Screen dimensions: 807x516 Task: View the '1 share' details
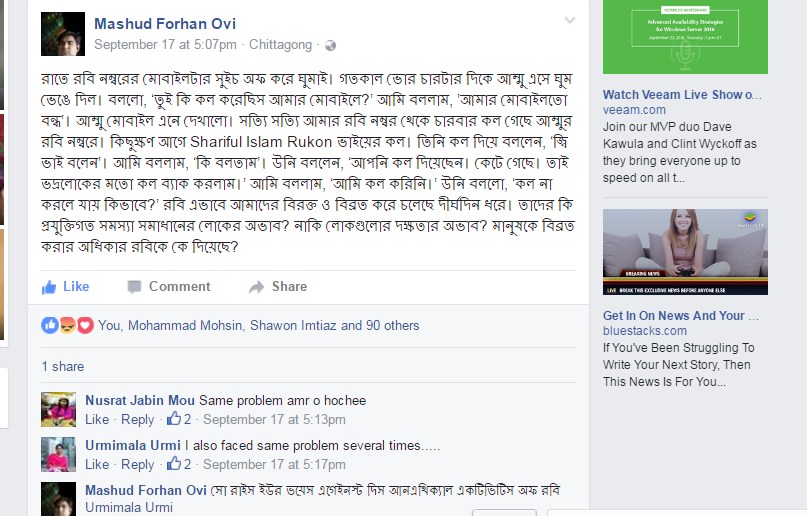[x=63, y=367]
